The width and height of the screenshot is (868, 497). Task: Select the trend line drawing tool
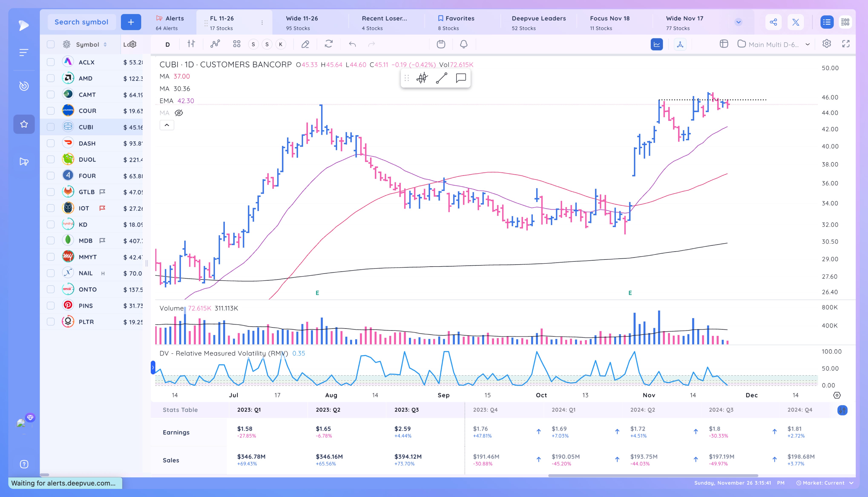[x=441, y=78]
